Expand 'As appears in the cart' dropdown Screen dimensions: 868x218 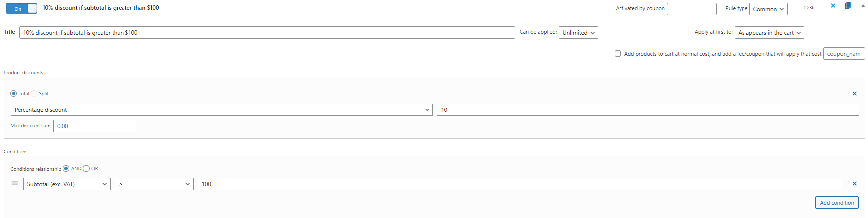pyautogui.click(x=769, y=32)
